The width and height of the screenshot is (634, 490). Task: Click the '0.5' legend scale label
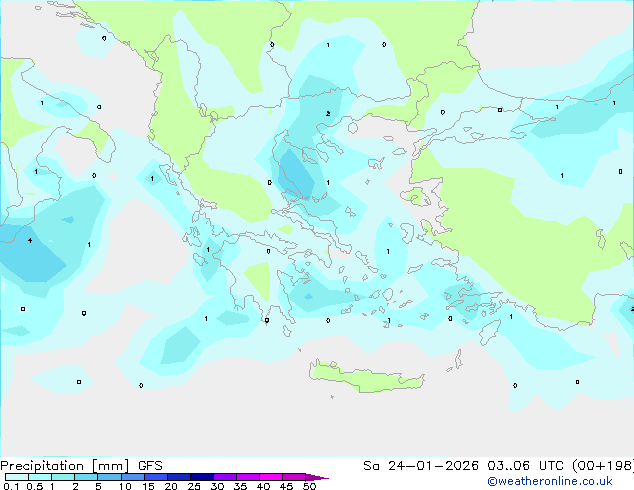[35, 486]
